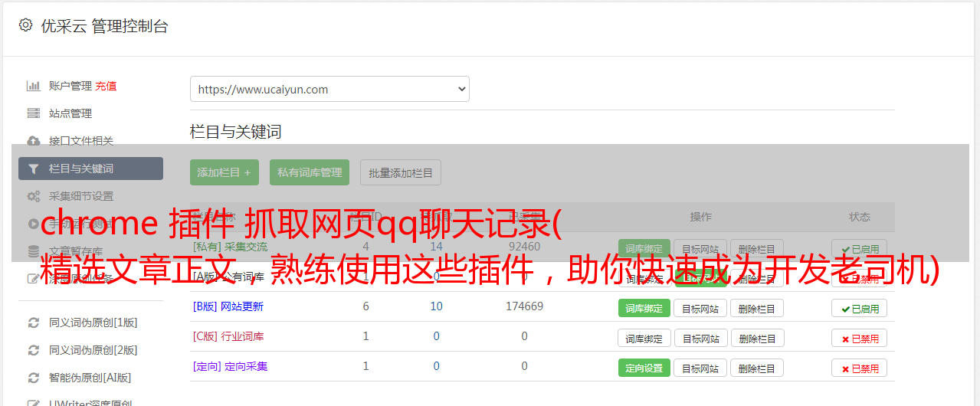Click the 状态 column header
The height and width of the screenshot is (406, 980).
click(860, 217)
